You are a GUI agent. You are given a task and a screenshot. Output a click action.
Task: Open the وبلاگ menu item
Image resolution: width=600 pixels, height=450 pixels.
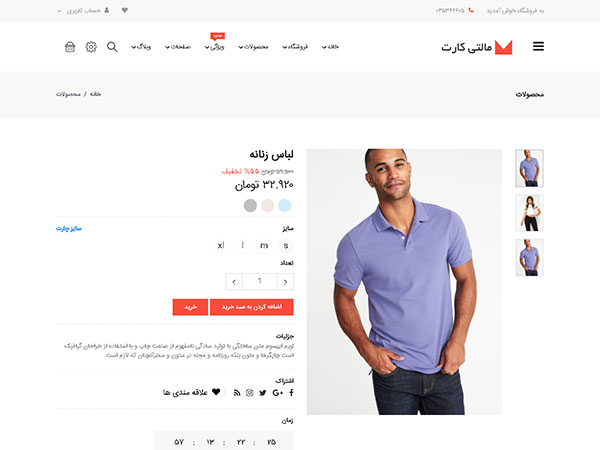141,47
